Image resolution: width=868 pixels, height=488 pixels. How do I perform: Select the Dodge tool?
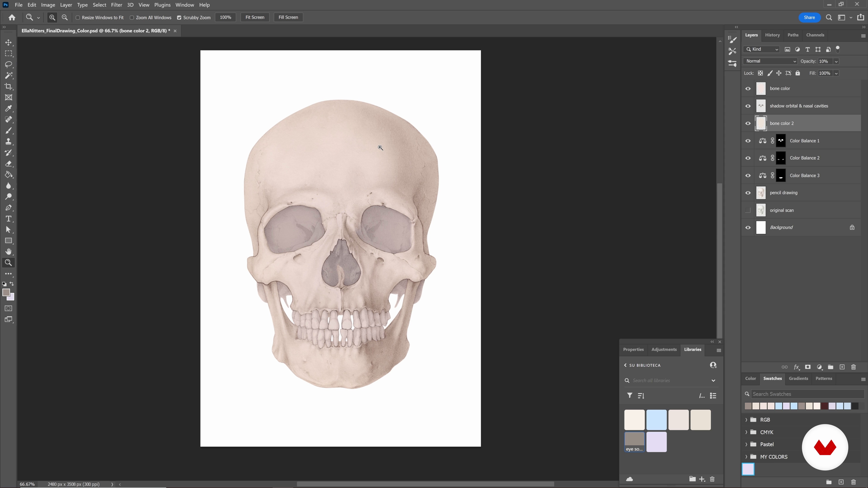click(8, 197)
